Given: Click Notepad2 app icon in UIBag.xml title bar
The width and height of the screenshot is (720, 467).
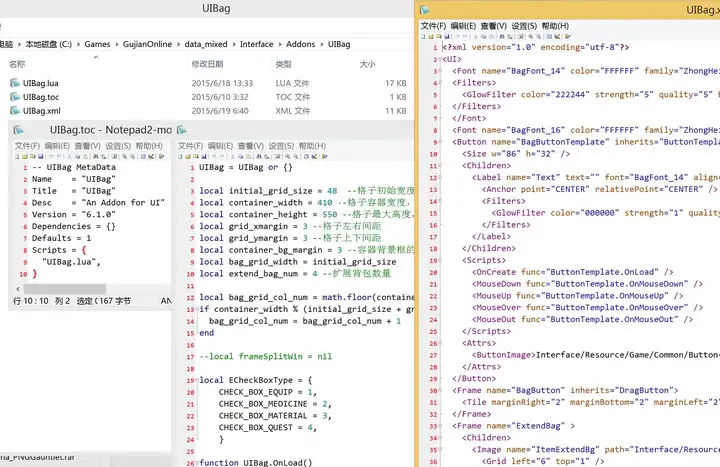Looking at the screenshot, I should pos(424,10).
